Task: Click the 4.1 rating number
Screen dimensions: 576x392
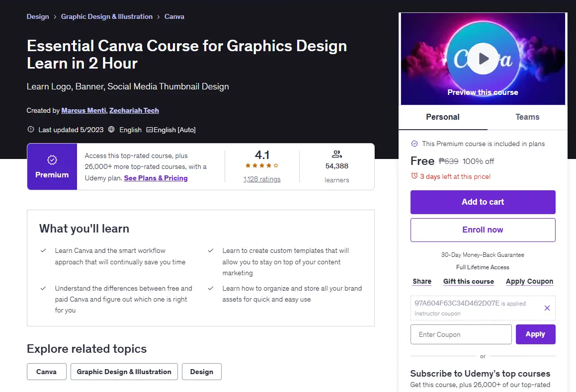Action: (x=262, y=155)
